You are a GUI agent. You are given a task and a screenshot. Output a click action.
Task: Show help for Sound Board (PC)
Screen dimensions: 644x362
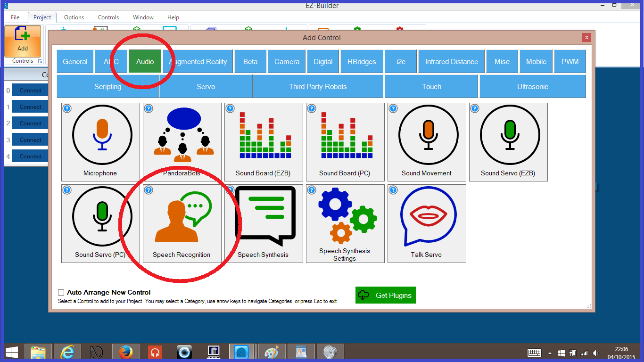(312, 108)
